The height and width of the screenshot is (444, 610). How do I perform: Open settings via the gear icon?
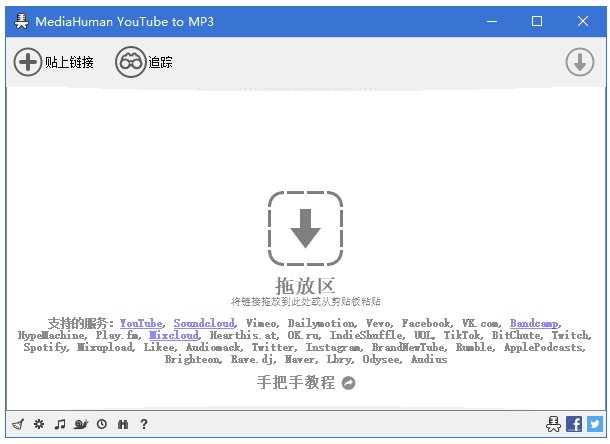(x=38, y=424)
